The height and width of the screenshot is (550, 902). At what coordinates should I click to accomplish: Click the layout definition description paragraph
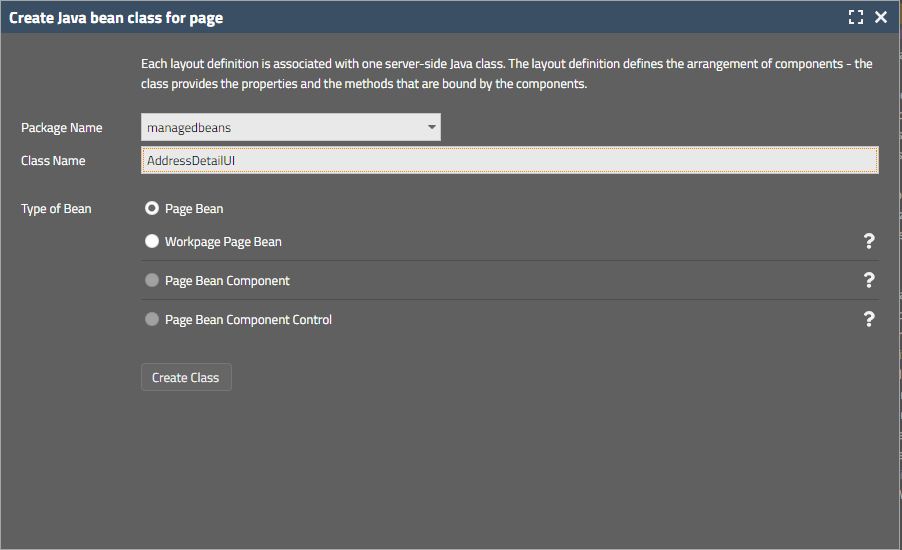[506, 74]
